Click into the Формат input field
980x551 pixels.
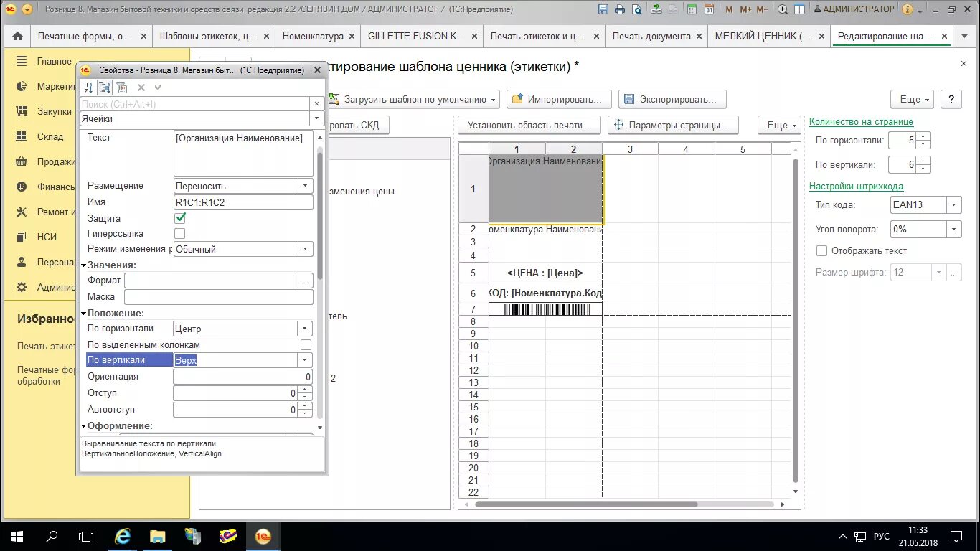tap(212, 281)
